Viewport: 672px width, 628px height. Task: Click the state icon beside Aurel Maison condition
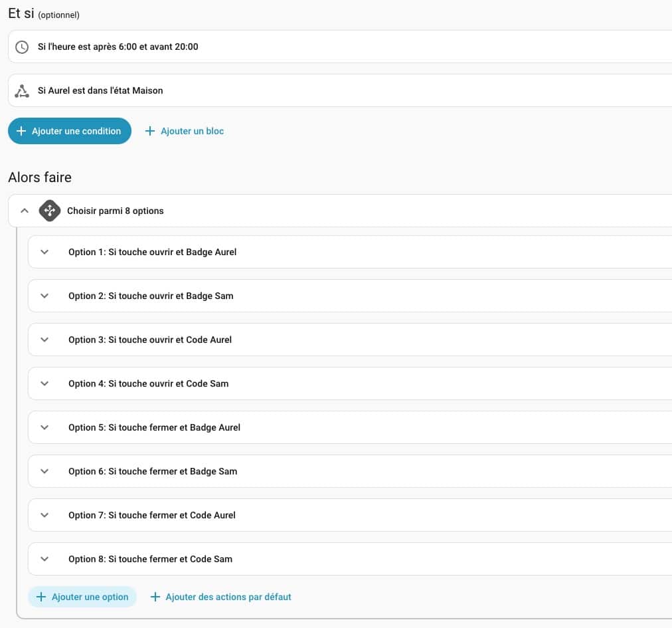click(22, 91)
